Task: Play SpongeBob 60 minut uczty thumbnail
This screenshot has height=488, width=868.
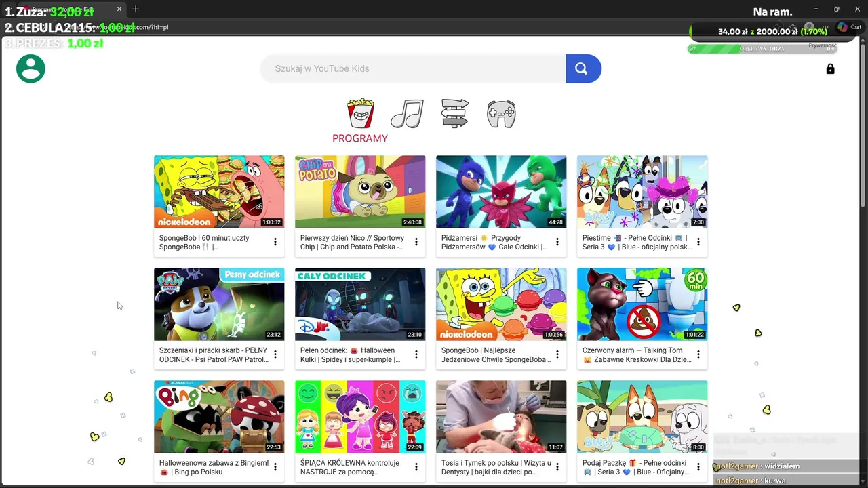Action: 219,192
